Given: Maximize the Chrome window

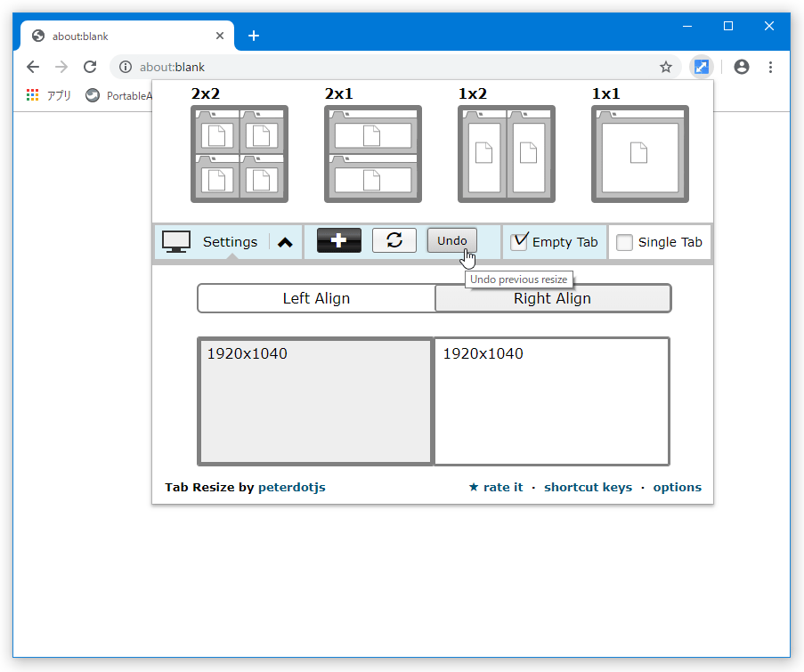Looking at the screenshot, I should [x=728, y=26].
